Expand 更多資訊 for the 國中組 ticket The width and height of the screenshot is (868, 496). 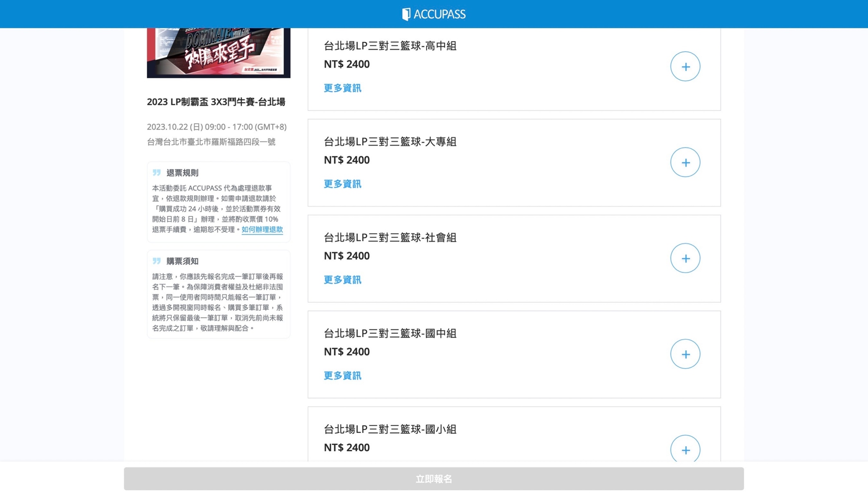pyautogui.click(x=342, y=376)
